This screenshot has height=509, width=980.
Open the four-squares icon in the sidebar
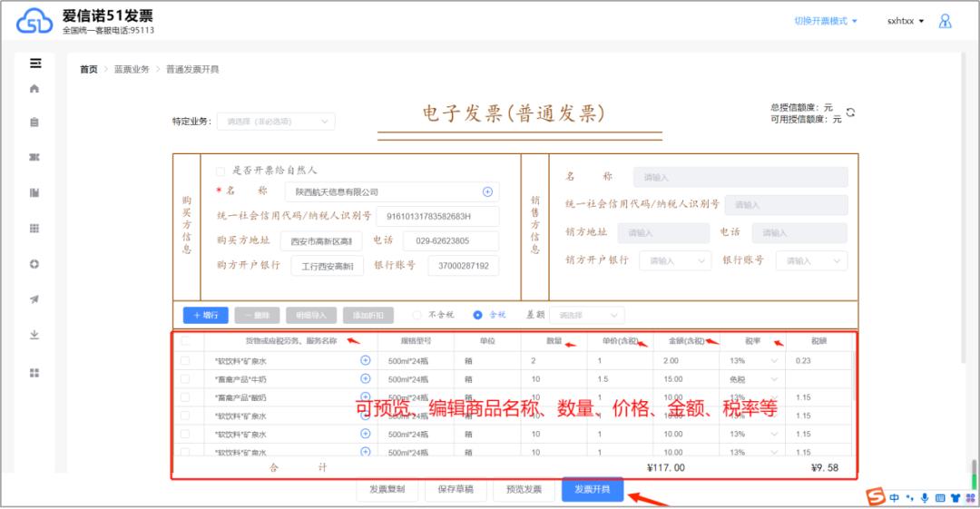tap(34, 373)
